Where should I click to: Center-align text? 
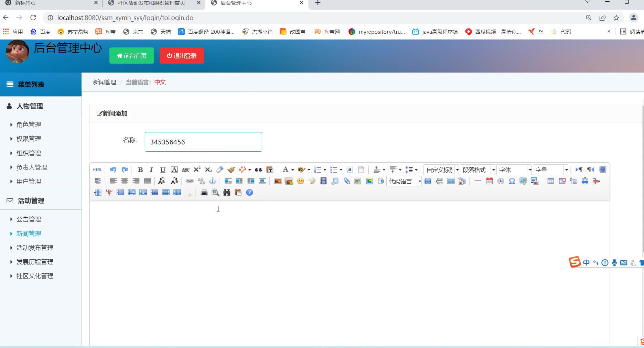click(125, 181)
